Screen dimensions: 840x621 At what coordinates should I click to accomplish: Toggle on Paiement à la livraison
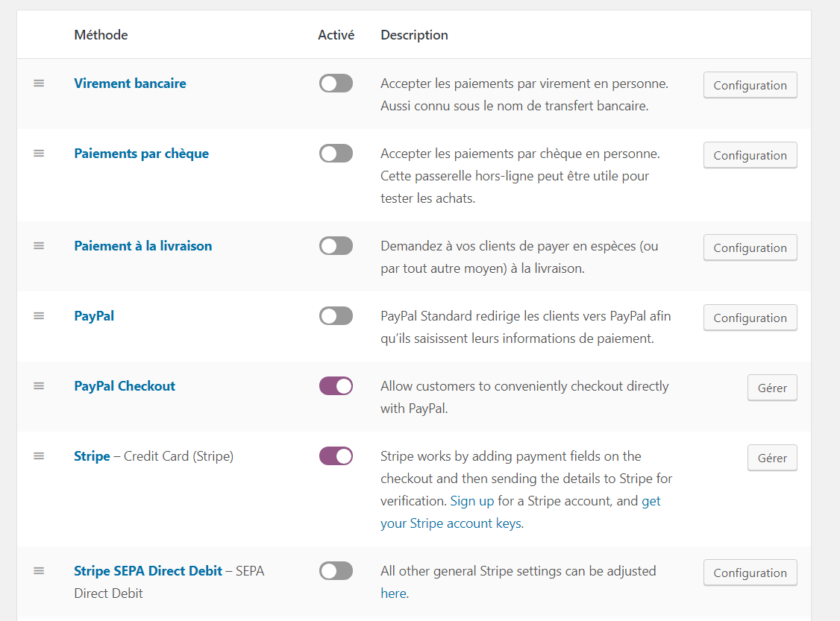click(x=336, y=246)
